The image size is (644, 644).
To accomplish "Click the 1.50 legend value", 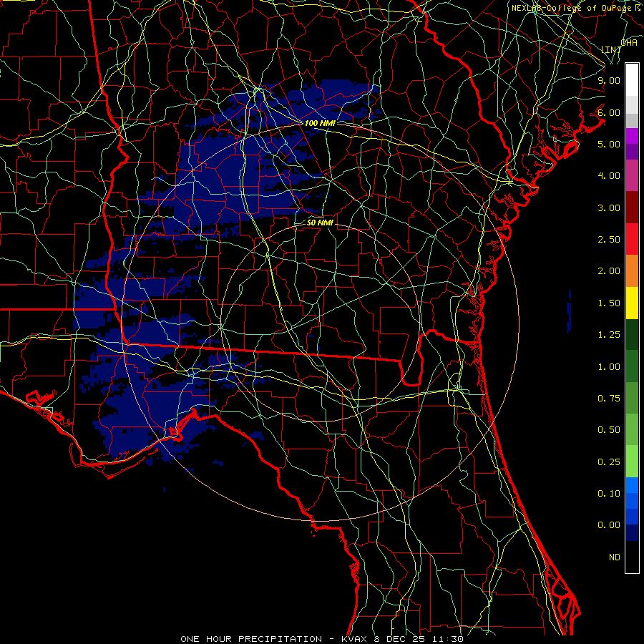I will (609, 303).
